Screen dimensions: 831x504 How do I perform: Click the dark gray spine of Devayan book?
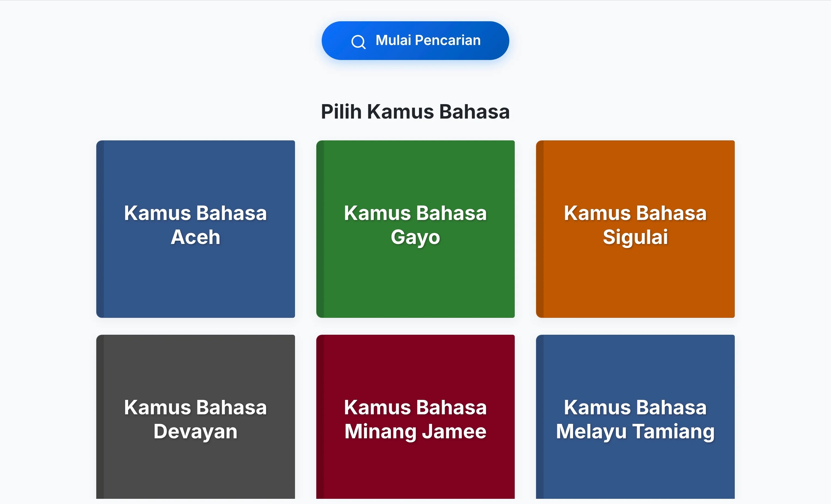tap(100, 417)
